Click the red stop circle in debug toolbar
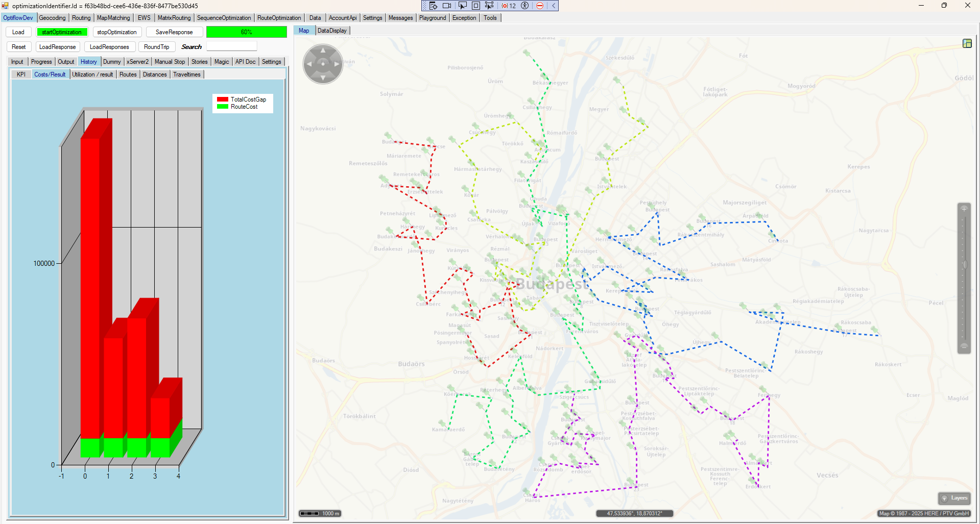980x524 pixels. [540, 6]
